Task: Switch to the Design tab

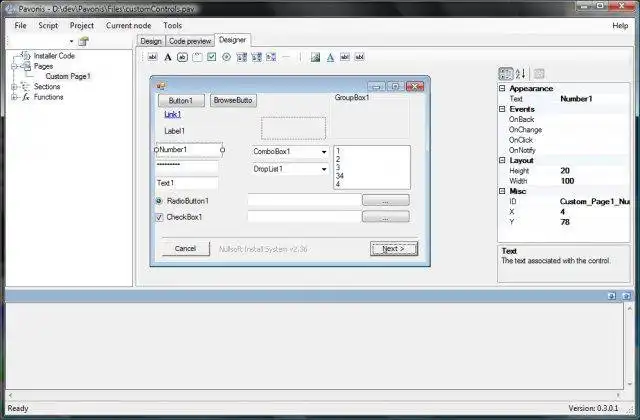Action: coord(151,41)
